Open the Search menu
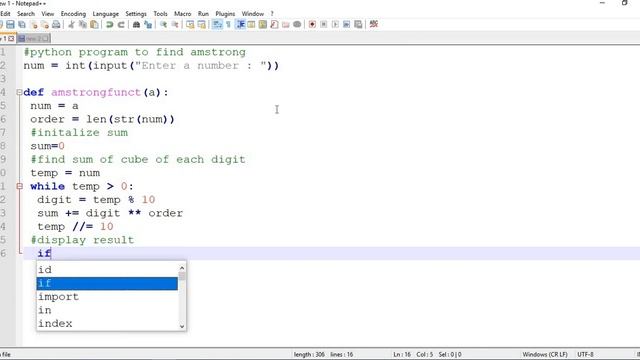 (26, 13)
